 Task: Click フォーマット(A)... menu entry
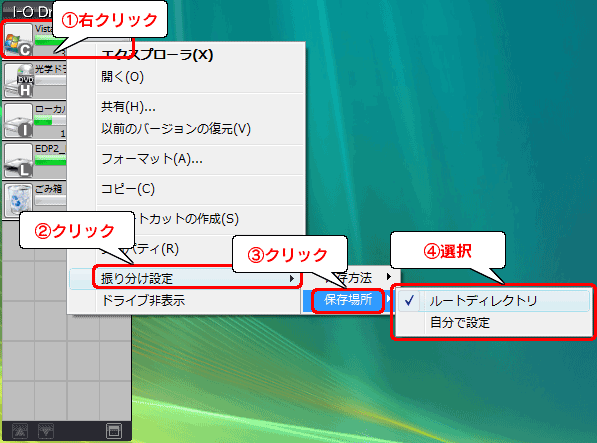(152, 159)
